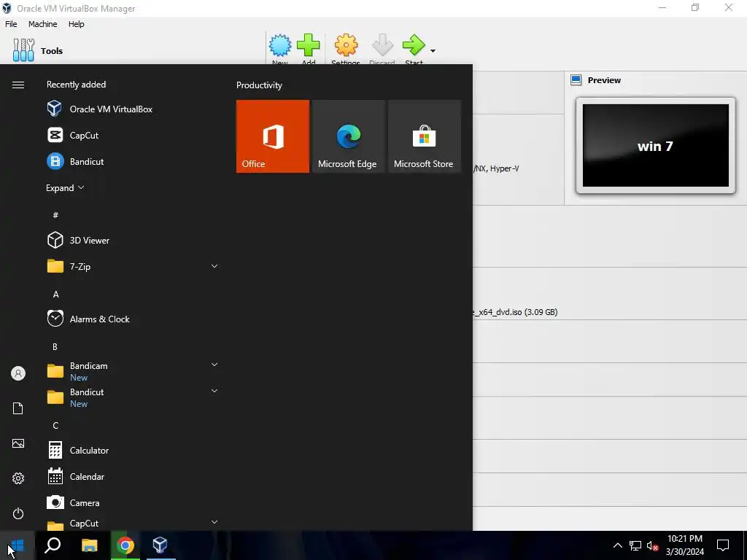The height and width of the screenshot is (560, 747).
Task: Open the Machine menu
Action: [x=42, y=24]
